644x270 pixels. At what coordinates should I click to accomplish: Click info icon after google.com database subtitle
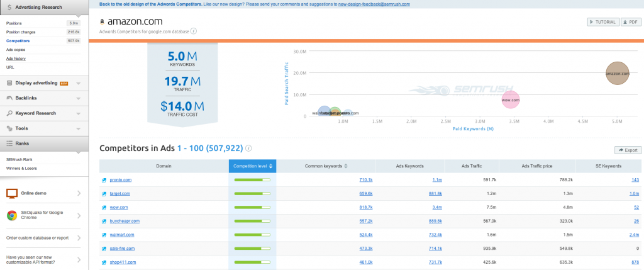(x=194, y=31)
